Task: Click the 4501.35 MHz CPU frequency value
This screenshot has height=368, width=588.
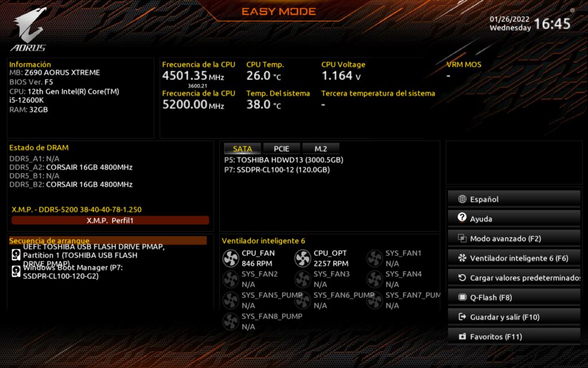Action: (x=193, y=76)
